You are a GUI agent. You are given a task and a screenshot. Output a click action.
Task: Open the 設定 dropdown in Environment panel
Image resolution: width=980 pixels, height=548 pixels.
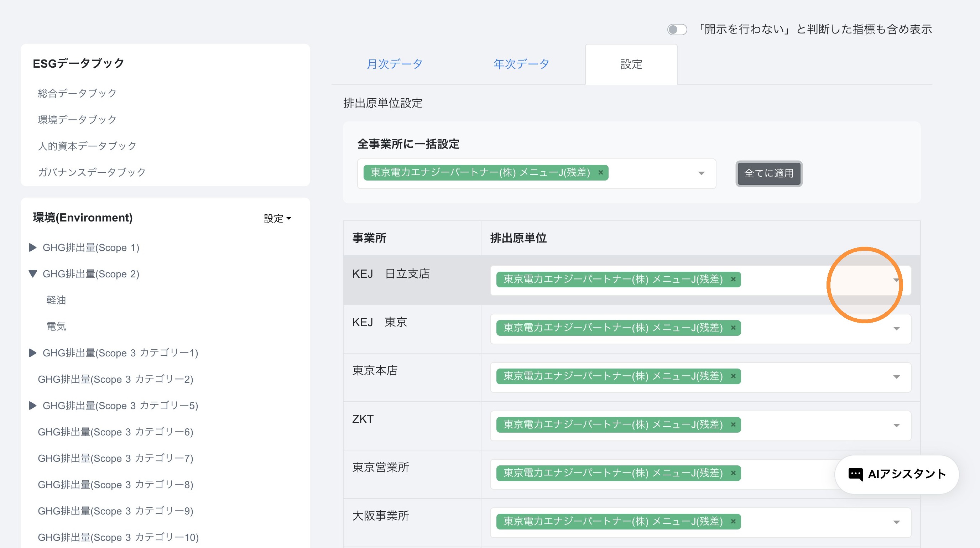pyautogui.click(x=278, y=218)
